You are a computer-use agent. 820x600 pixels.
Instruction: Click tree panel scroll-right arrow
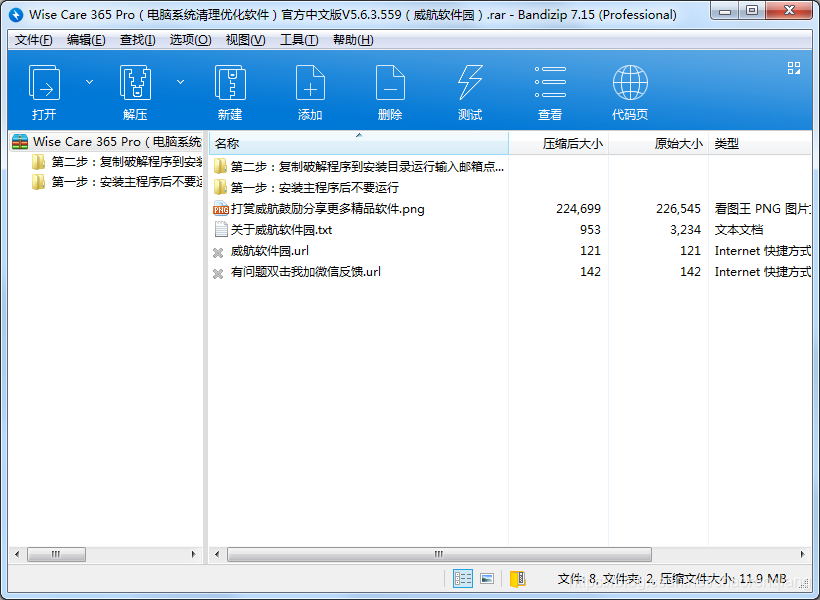pos(194,554)
